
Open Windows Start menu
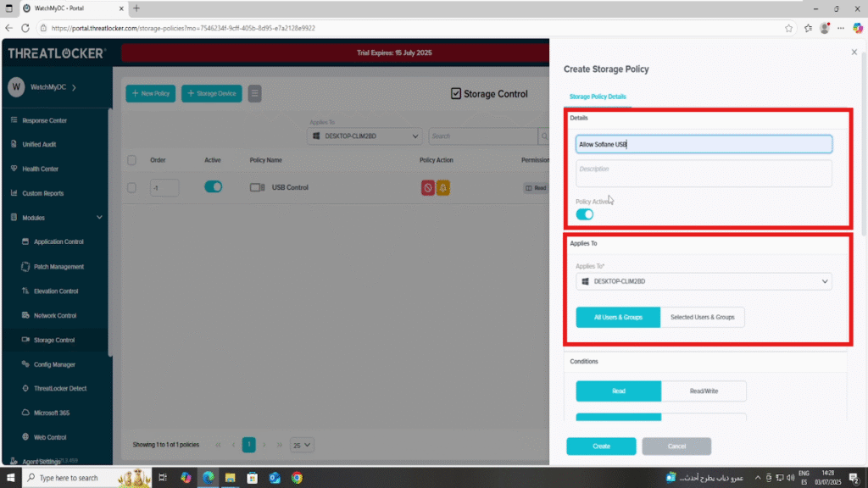10,478
